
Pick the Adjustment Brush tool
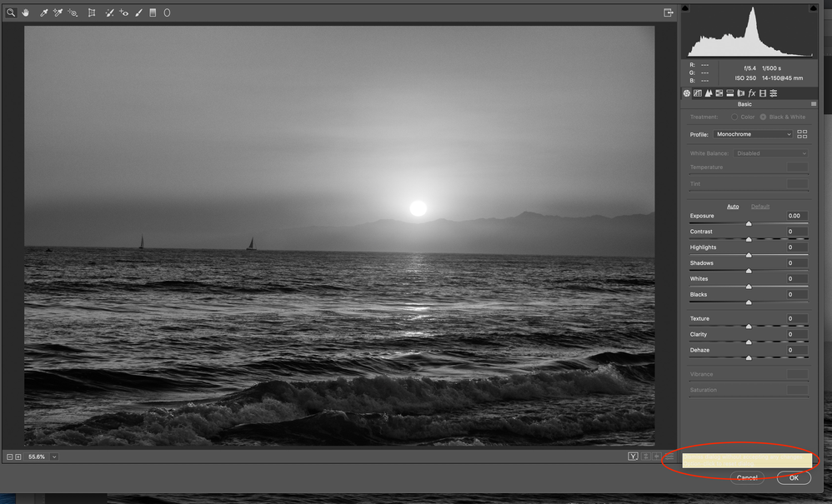coord(138,12)
